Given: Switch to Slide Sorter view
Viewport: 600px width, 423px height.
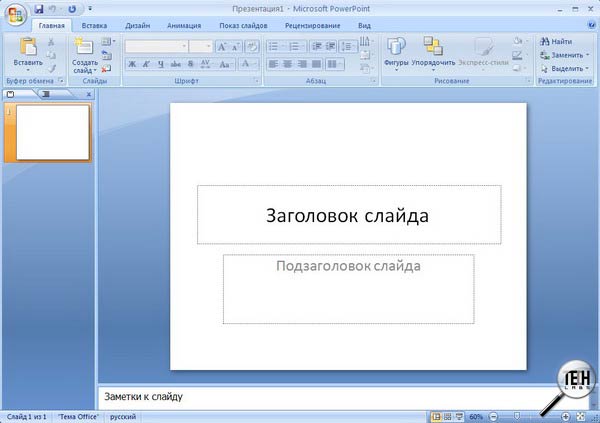Looking at the screenshot, I should 447,416.
